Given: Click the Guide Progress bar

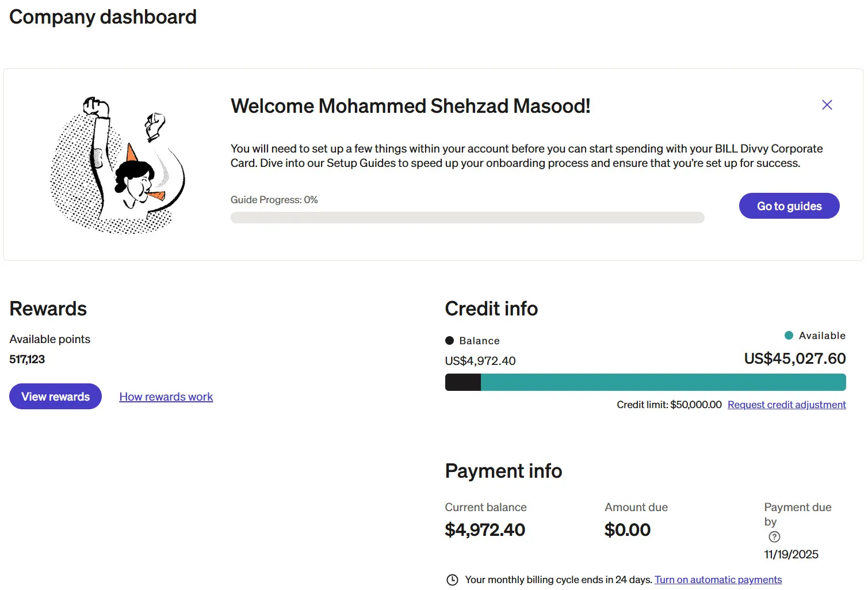Looking at the screenshot, I should click(467, 218).
